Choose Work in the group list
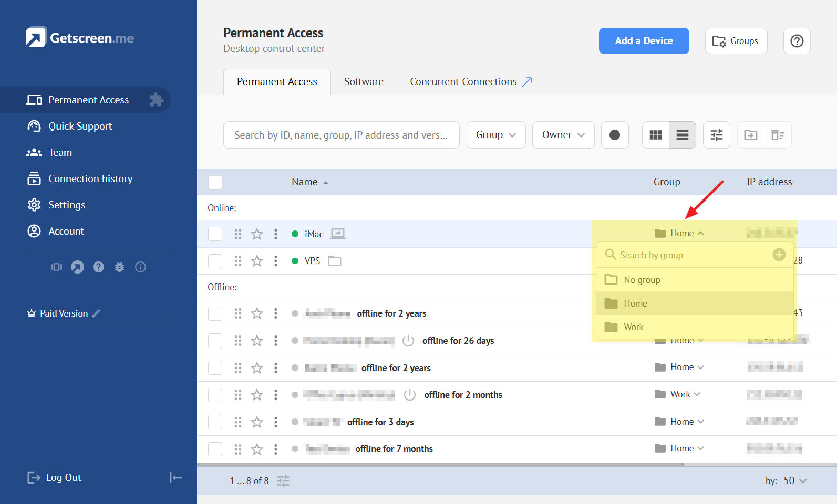The height and width of the screenshot is (504, 837). pyautogui.click(x=633, y=327)
